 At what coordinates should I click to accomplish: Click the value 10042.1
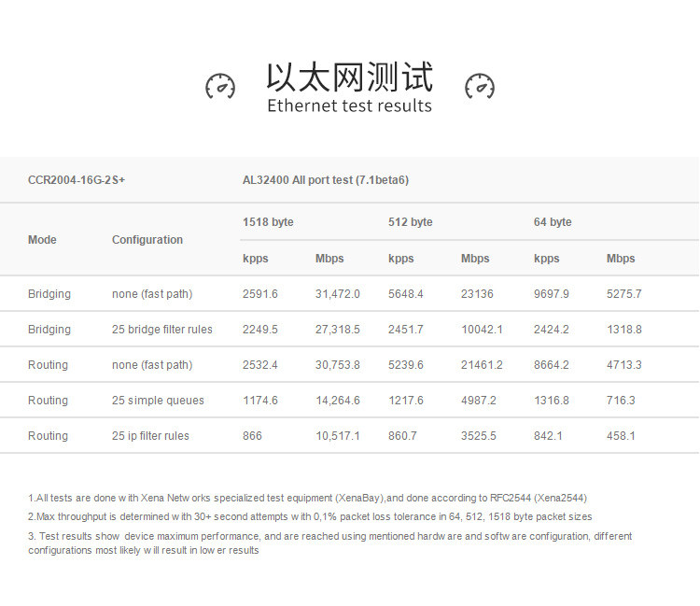[x=482, y=330]
